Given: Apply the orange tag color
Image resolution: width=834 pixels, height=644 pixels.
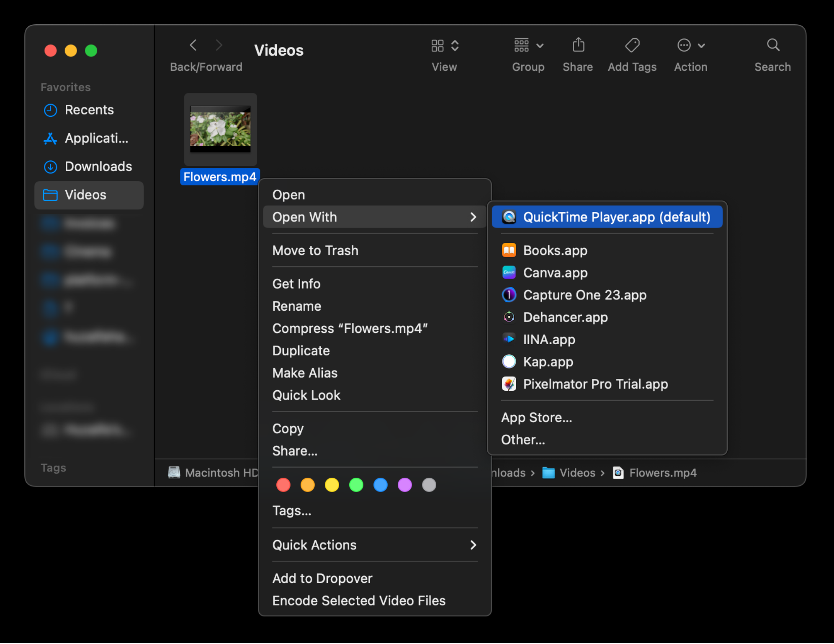Looking at the screenshot, I should (308, 485).
